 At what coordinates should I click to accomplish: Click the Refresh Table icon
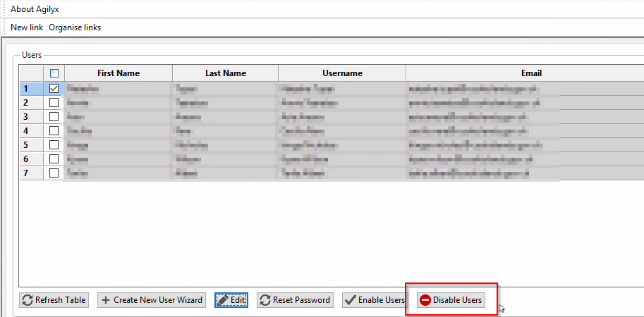pos(28,300)
